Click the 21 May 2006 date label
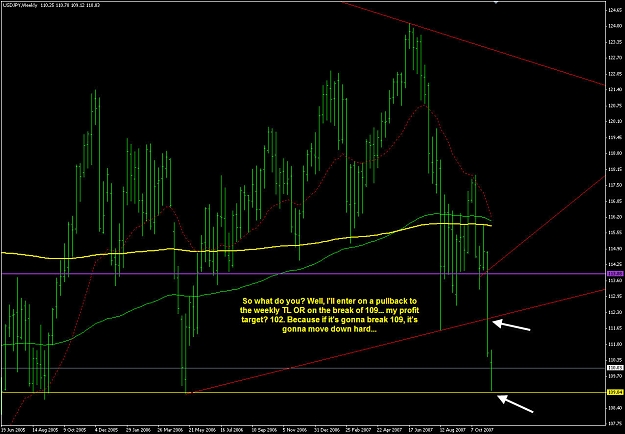 200,430
